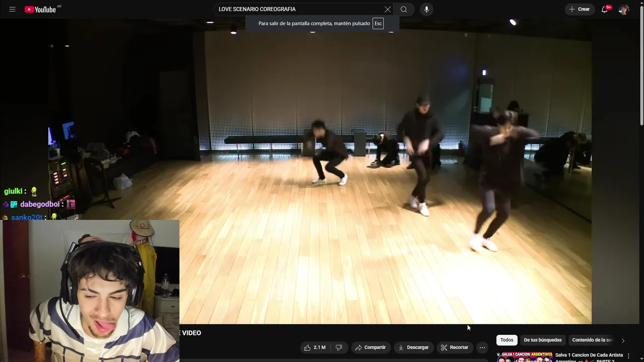Screen dimensions: 644x362
Task: Click the Esc key hint in overlay
Action: 378,24
